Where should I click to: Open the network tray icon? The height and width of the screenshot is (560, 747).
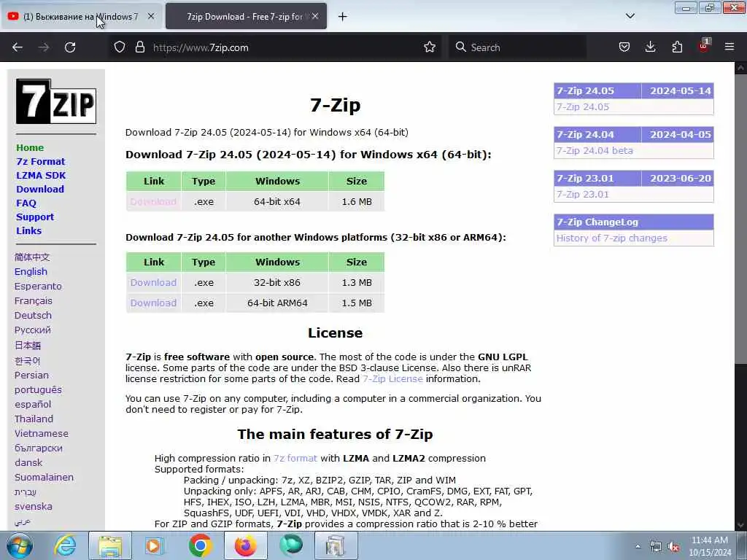(x=656, y=547)
